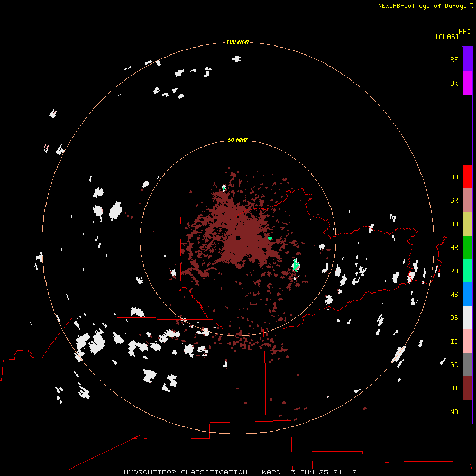476x476 pixels.
Task: Click the 'GR' legend label
Action: click(454, 200)
